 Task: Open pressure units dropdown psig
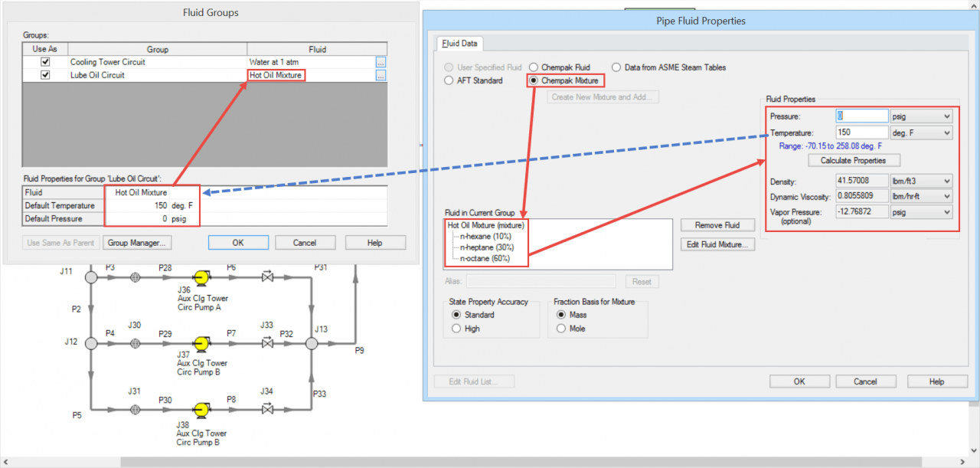(x=922, y=116)
